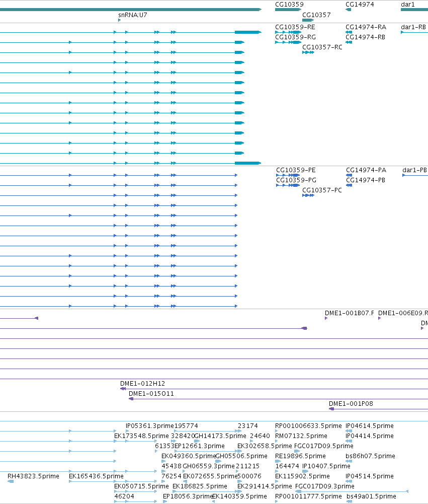Click the EK173548.5prime label

(x=142, y=436)
